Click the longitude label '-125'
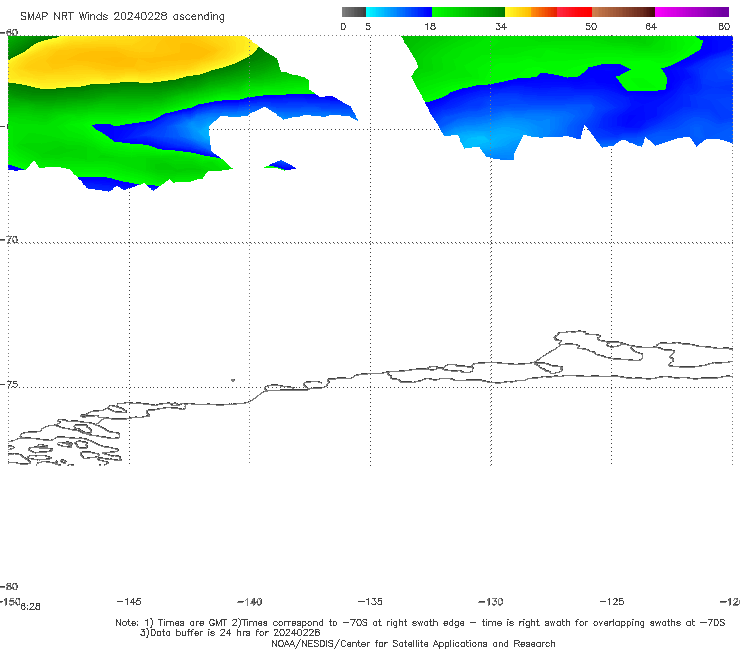Image resolution: width=740 pixels, height=650 pixels. tap(612, 602)
